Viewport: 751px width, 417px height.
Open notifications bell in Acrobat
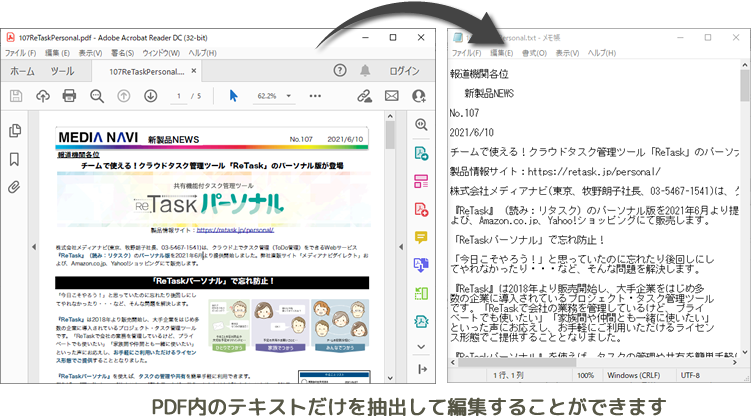tap(365, 71)
